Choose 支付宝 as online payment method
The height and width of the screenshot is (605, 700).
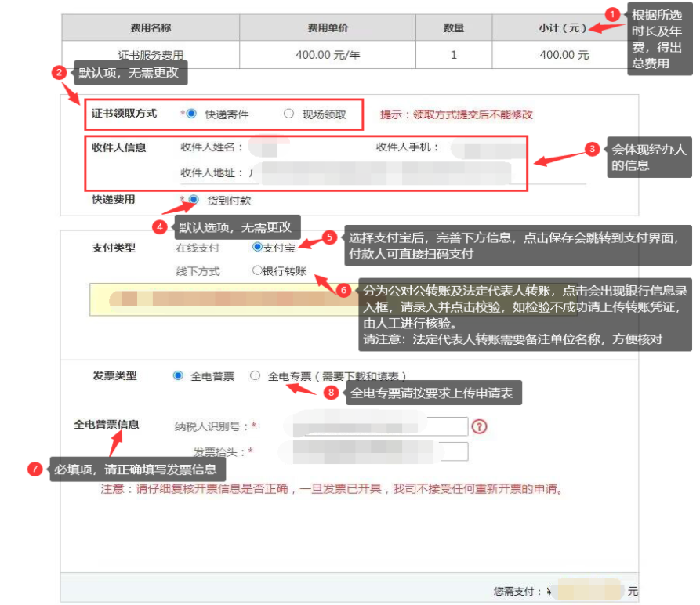[259, 247]
